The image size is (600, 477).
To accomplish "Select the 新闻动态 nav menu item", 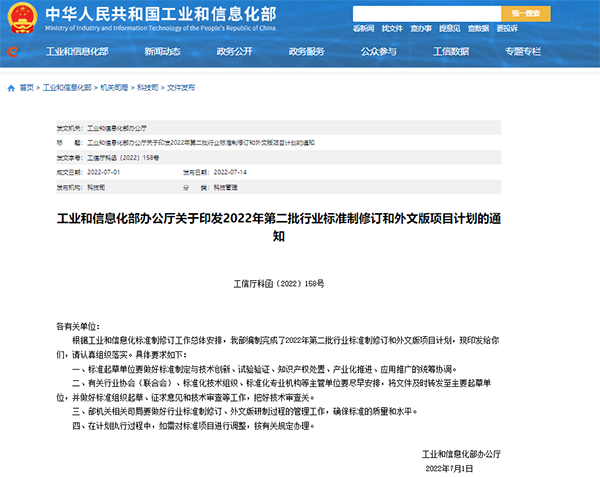I will 162,52.
